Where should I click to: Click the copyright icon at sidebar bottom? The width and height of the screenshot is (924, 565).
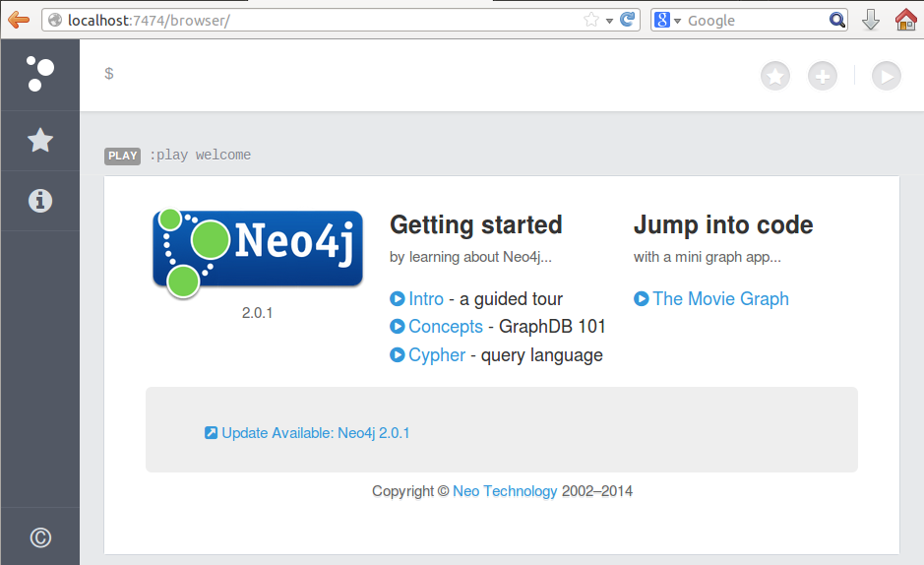(x=39, y=537)
